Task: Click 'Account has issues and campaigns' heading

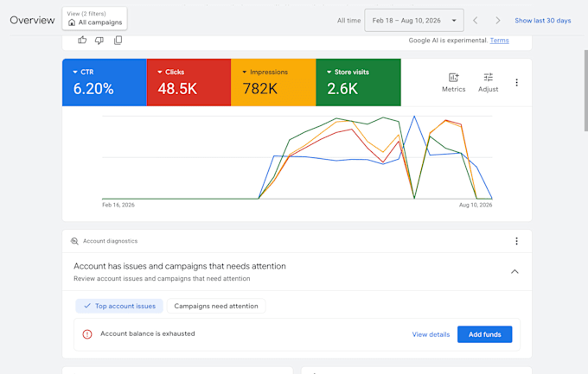Action: (180, 266)
